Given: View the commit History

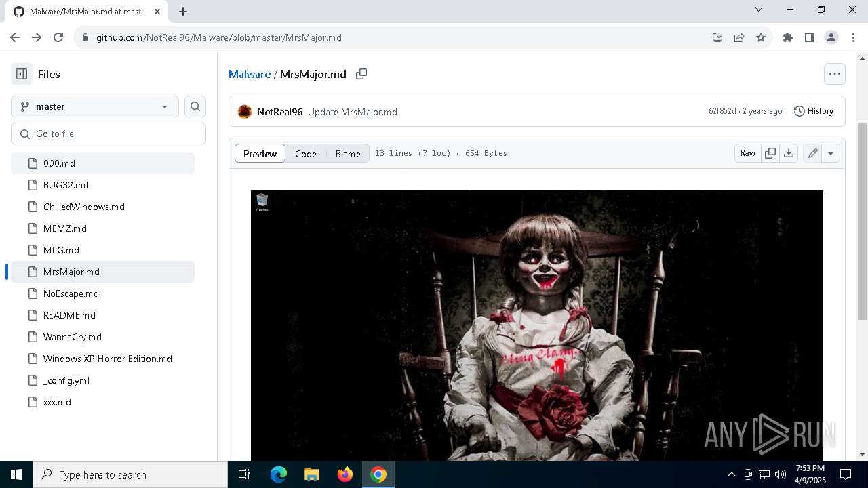Looking at the screenshot, I should click(x=814, y=111).
